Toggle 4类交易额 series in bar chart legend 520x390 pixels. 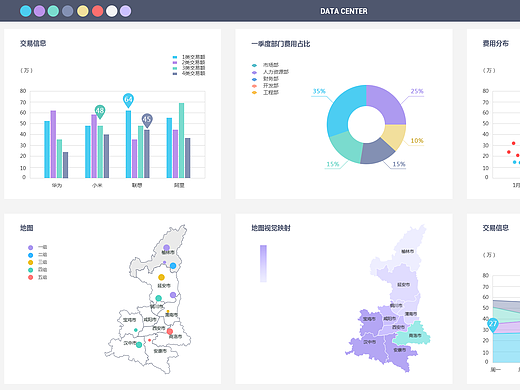(x=189, y=73)
